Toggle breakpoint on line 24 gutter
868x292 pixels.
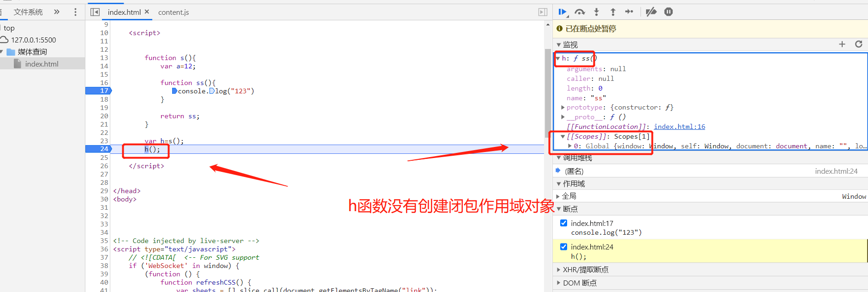pyautogui.click(x=99, y=149)
